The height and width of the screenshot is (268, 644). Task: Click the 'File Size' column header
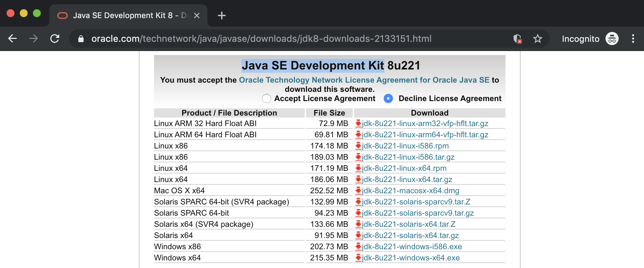pyautogui.click(x=329, y=113)
